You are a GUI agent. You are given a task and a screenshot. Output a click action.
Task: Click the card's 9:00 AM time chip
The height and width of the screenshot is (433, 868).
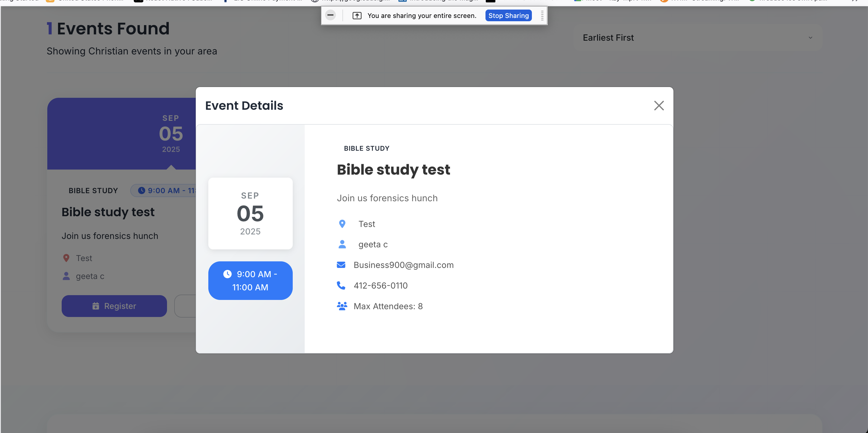(163, 190)
